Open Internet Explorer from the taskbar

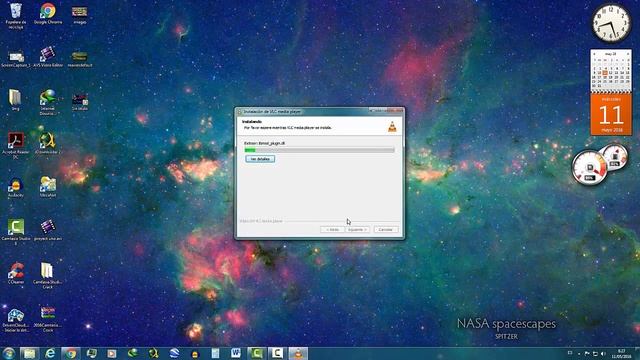pos(50,353)
